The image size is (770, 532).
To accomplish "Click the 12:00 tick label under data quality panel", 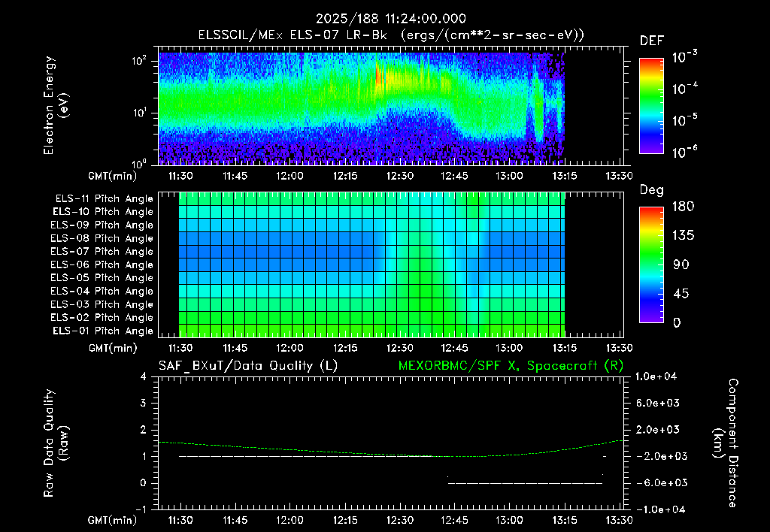I will (x=290, y=520).
